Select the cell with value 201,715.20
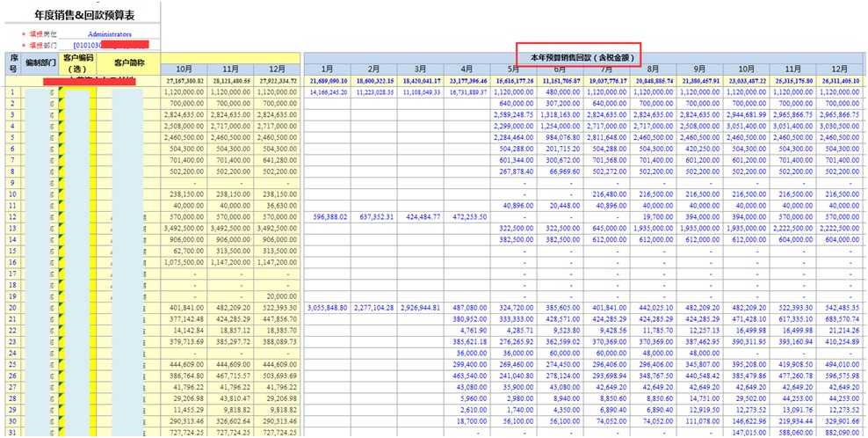This screenshot has height=438, width=868. (560, 150)
